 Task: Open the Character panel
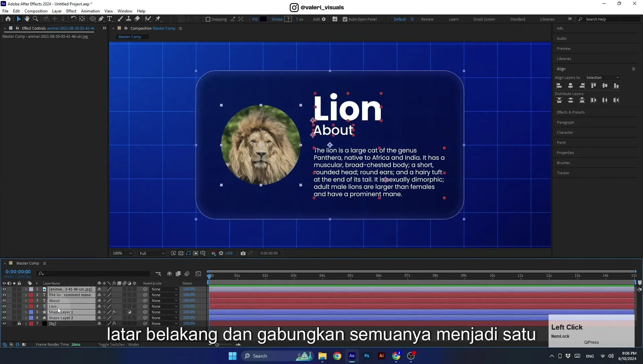click(x=565, y=132)
